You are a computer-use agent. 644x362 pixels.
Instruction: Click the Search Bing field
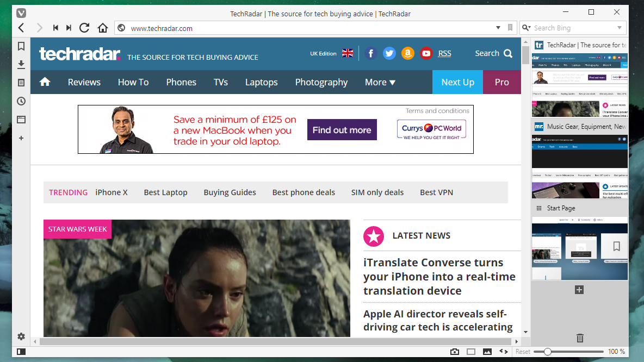574,28
